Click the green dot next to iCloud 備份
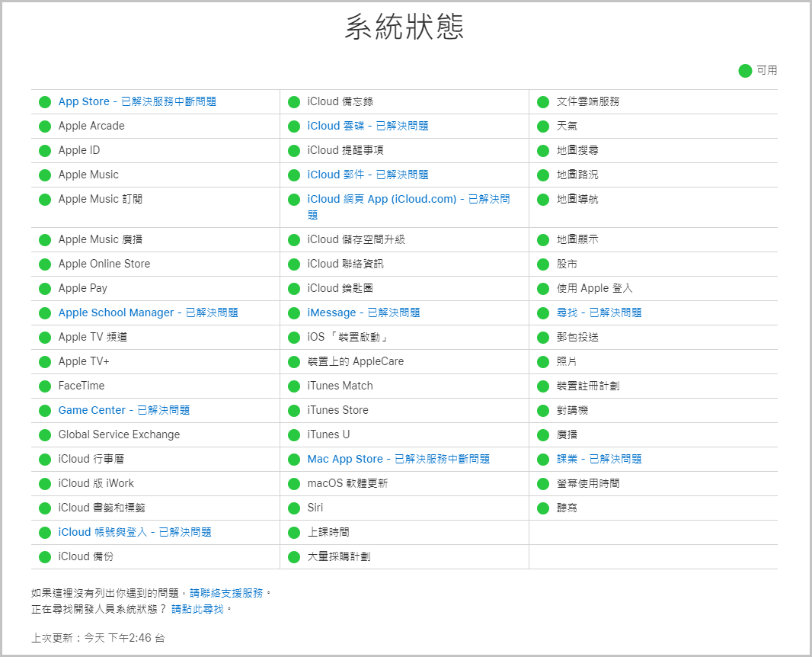This screenshot has width=812, height=657. tap(45, 557)
